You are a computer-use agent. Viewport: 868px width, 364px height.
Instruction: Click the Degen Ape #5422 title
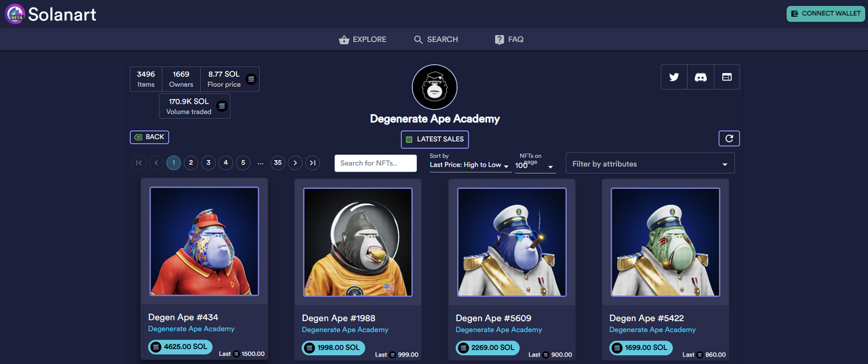647,318
